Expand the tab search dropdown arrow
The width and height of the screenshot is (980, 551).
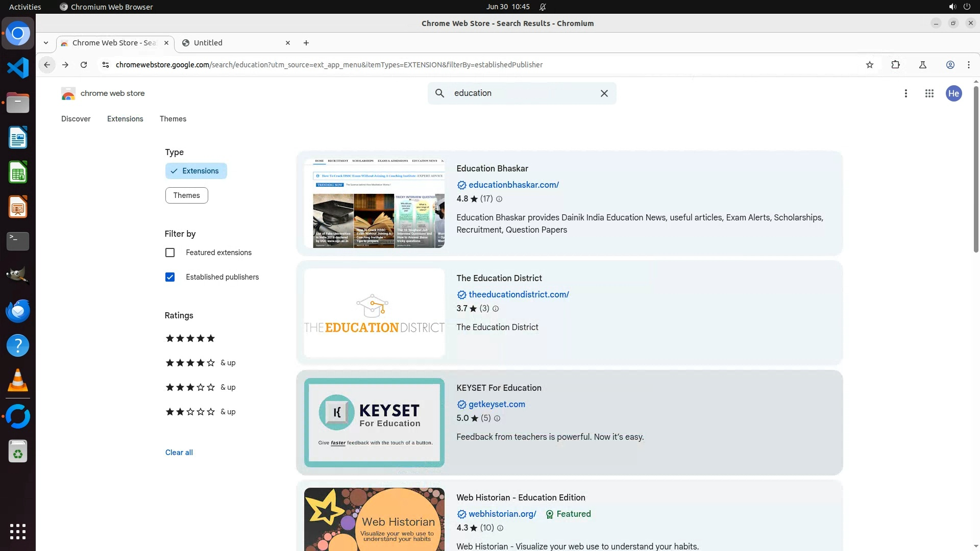click(x=46, y=43)
